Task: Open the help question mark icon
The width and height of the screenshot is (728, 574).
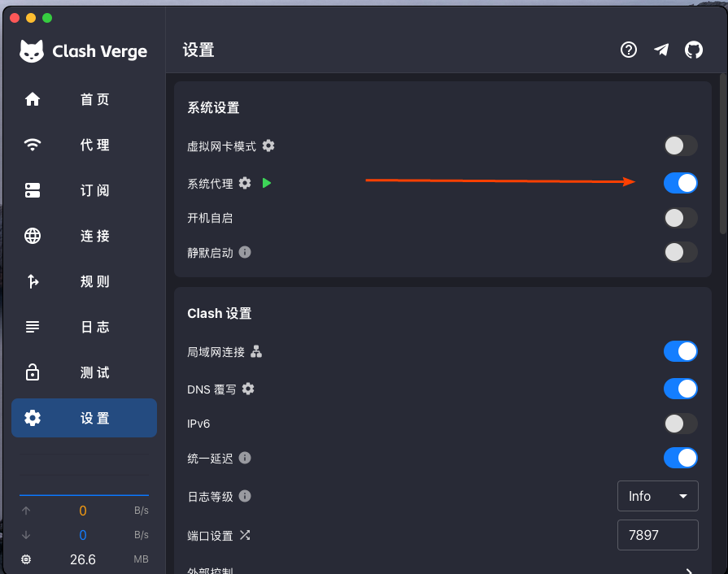Action: (629, 50)
